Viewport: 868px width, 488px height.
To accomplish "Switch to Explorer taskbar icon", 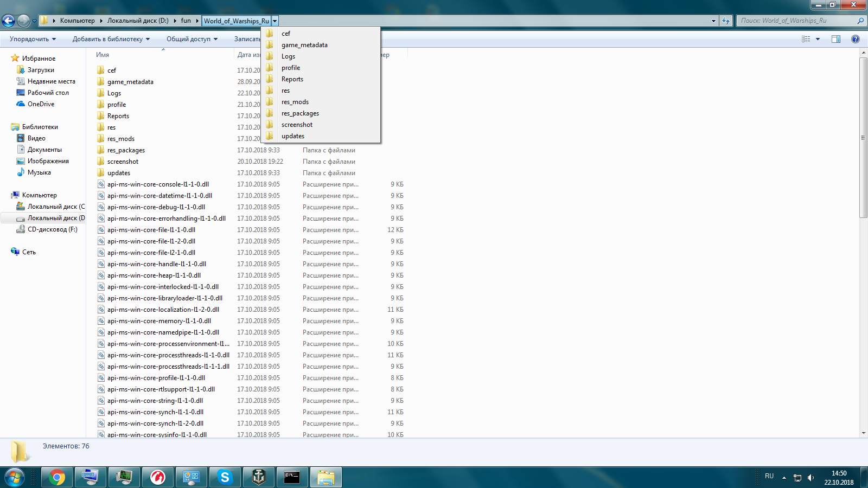I will (326, 478).
